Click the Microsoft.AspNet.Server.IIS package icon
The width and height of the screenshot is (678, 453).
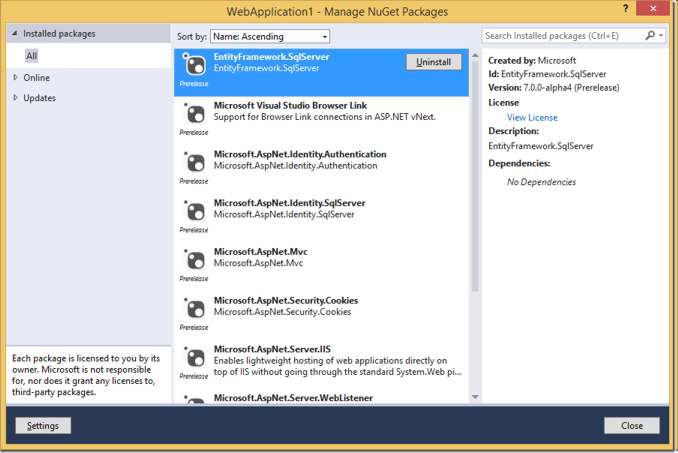[195, 358]
